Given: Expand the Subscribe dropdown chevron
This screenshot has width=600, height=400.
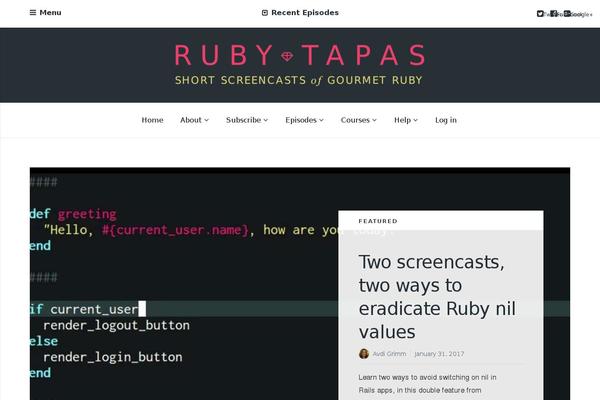Looking at the screenshot, I should (266, 120).
